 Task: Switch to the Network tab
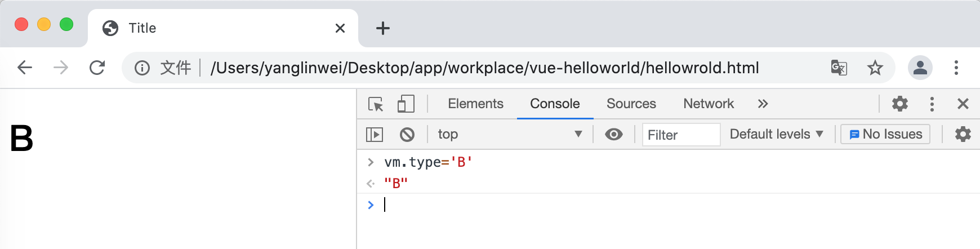[x=708, y=104]
